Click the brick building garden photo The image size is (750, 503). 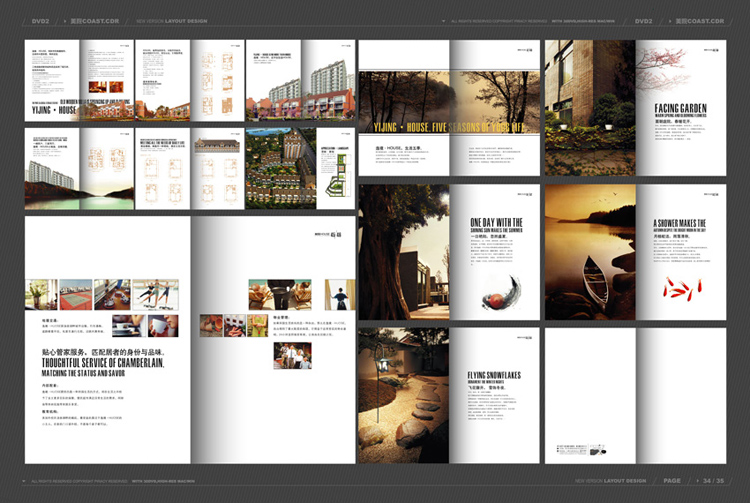pos(590,108)
